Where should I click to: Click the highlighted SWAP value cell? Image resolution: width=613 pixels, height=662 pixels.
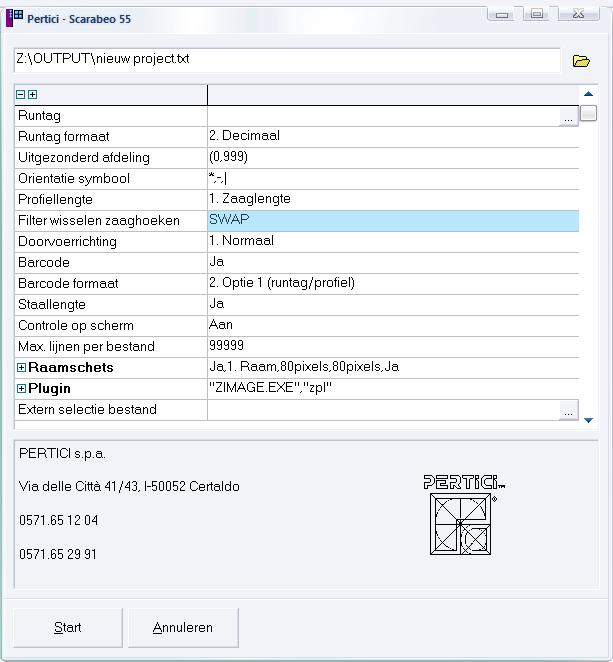(393, 221)
